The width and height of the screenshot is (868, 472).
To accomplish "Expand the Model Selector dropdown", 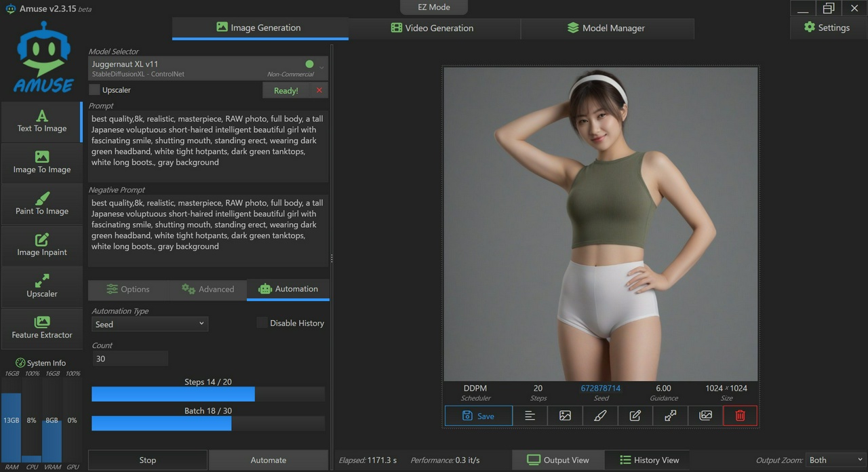I will point(321,68).
